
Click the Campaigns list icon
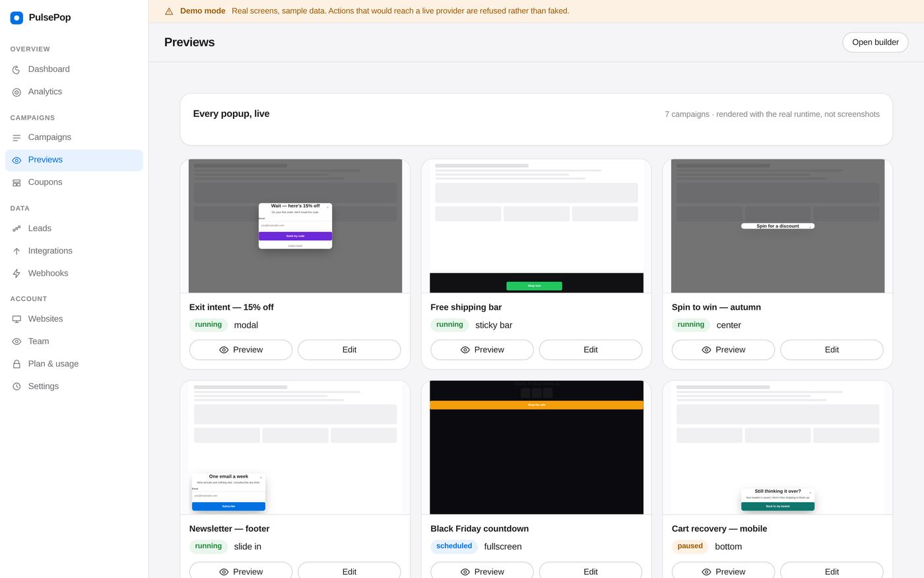(16, 137)
